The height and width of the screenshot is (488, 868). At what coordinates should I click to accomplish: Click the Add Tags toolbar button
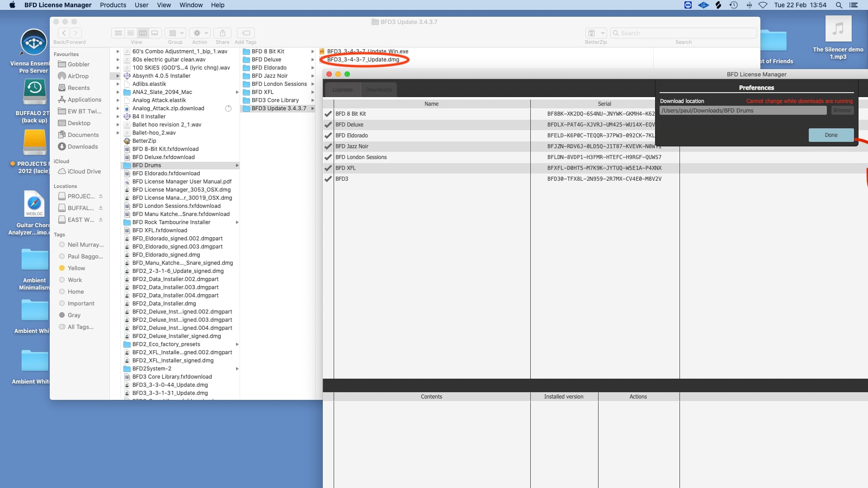click(246, 33)
